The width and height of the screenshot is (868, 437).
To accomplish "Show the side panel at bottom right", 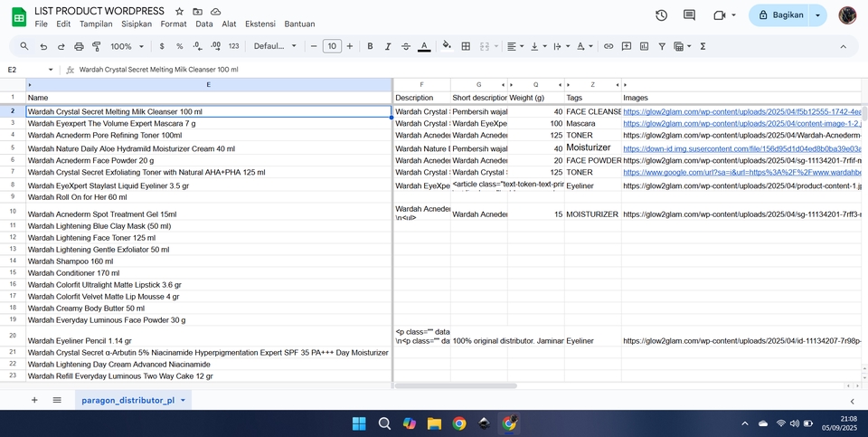I will (x=852, y=401).
